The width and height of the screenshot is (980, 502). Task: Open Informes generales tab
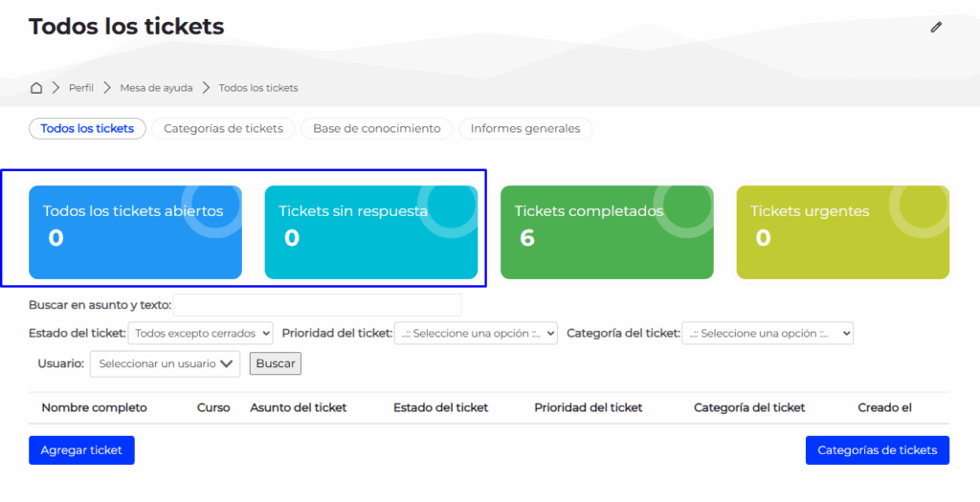(525, 128)
